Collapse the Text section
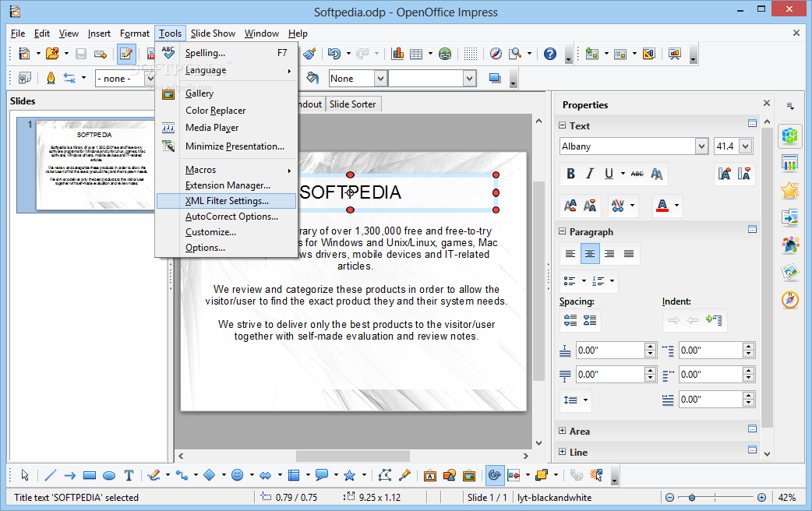The image size is (812, 511). [x=563, y=126]
